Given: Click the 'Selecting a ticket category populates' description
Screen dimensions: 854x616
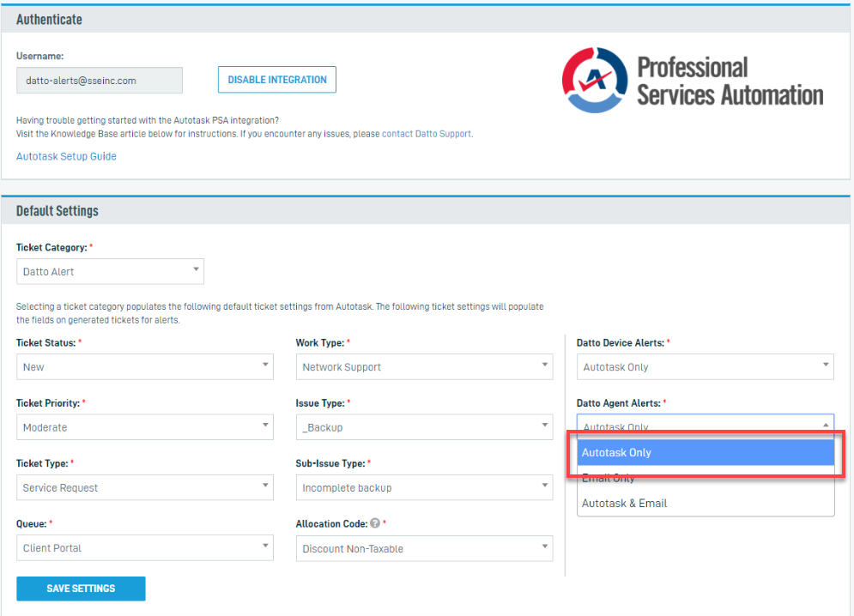Looking at the screenshot, I should coord(280,313).
